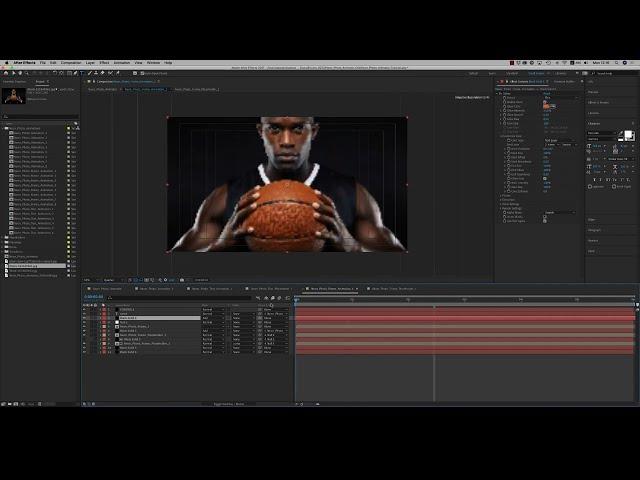Switch to the Learn workspace
The image size is (640, 480).
[x=492, y=73]
